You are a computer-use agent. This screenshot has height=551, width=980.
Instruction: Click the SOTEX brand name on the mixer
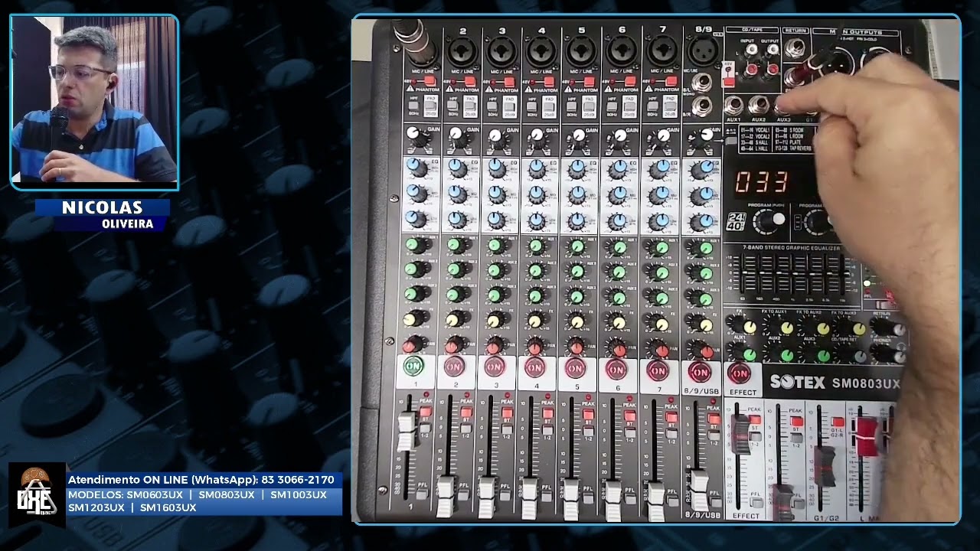pyautogui.click(x=797, y=382)
